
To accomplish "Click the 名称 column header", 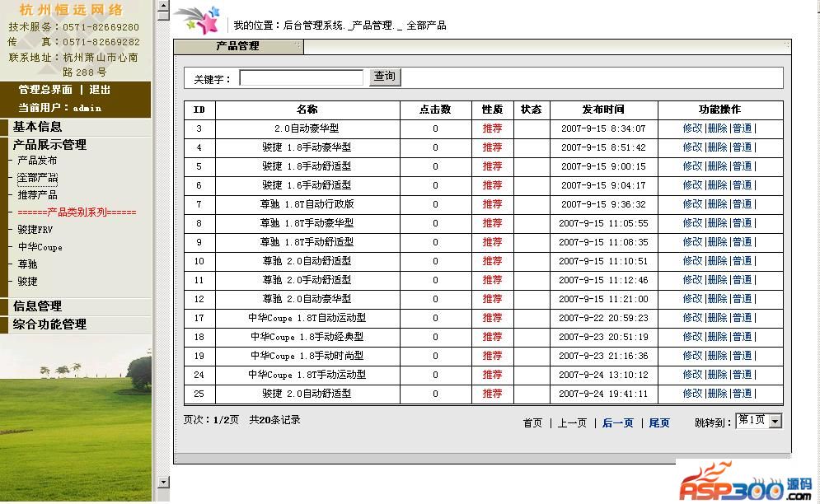I will click(307, 110).
